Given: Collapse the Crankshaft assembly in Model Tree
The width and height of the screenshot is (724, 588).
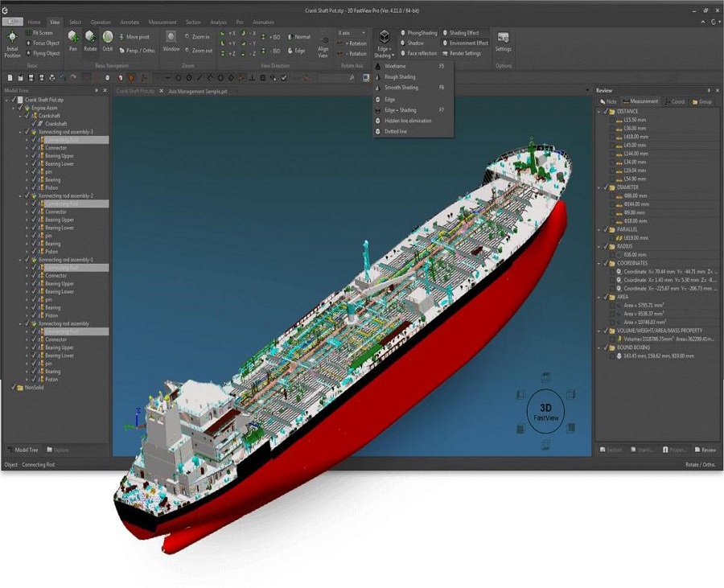Looking at the screenshot, I should coord(20,115).
